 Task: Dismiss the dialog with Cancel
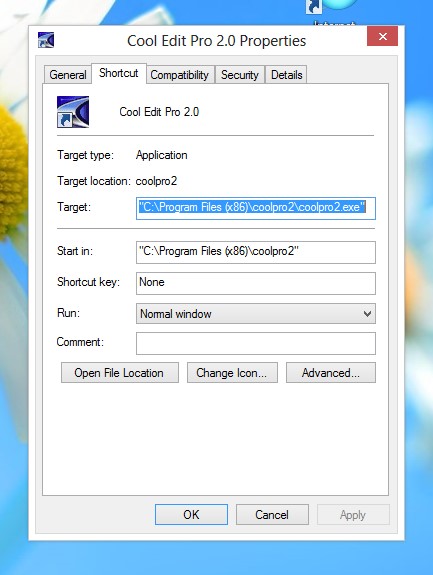pyautogui.click(x=272, y=514)
